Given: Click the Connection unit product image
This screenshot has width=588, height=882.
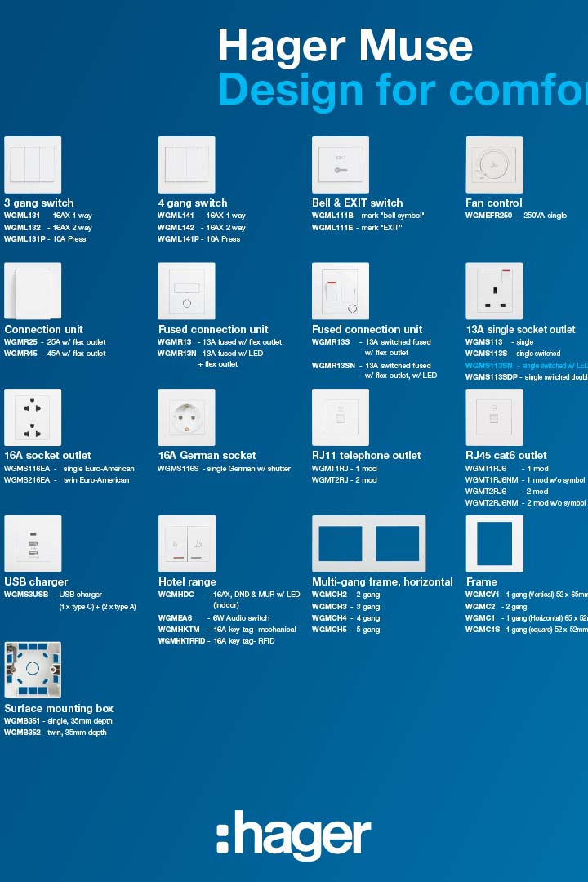Looking at the screenshot, I should click(x=33, y=291).
